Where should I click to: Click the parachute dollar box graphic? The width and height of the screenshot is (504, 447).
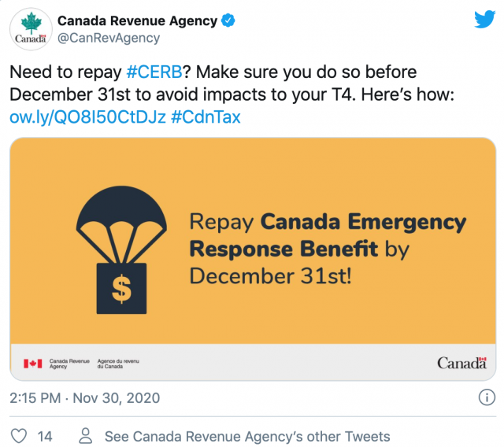pos(121,249)
